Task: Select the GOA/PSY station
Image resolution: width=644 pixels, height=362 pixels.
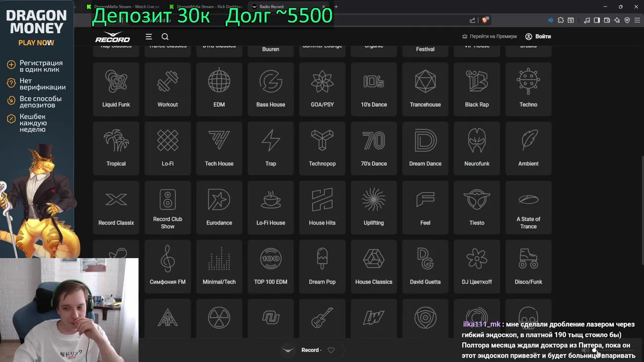Action: click(x=323, y=89)
